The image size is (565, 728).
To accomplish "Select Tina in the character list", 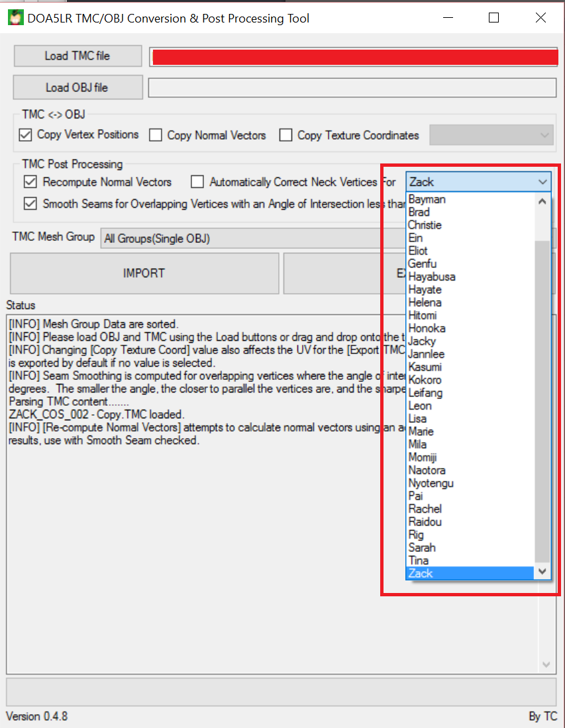I will [419, 561].
